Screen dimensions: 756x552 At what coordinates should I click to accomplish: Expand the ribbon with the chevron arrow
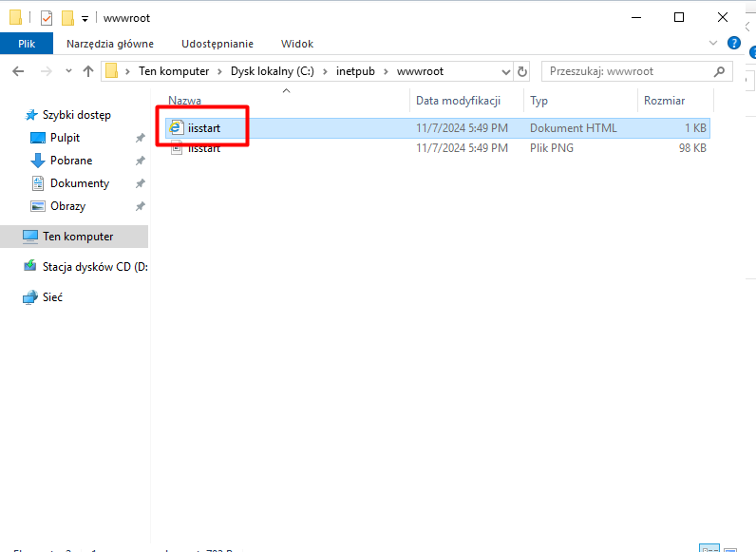coord(714,43)
